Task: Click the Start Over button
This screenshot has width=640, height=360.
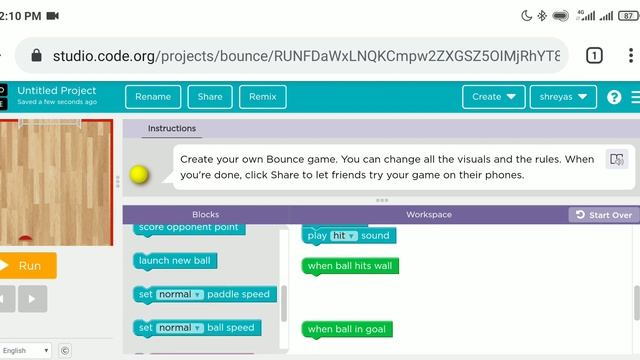Action: coord(604,215)
